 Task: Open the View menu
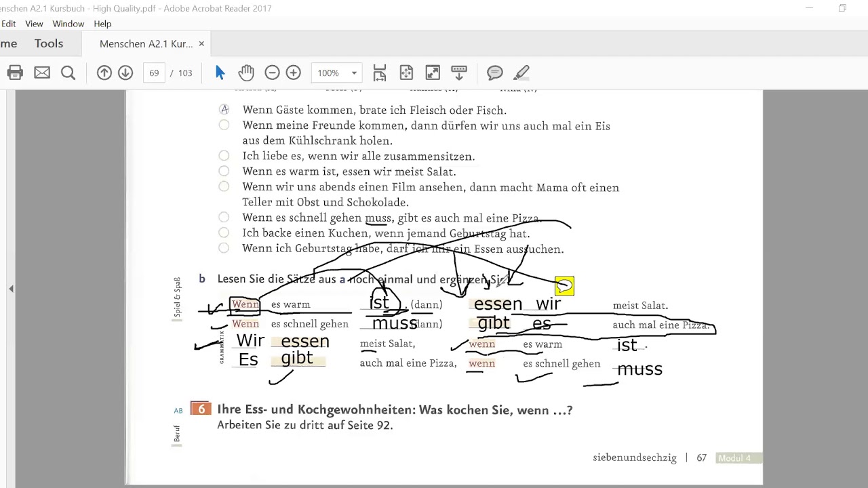(x=34, y=24)
